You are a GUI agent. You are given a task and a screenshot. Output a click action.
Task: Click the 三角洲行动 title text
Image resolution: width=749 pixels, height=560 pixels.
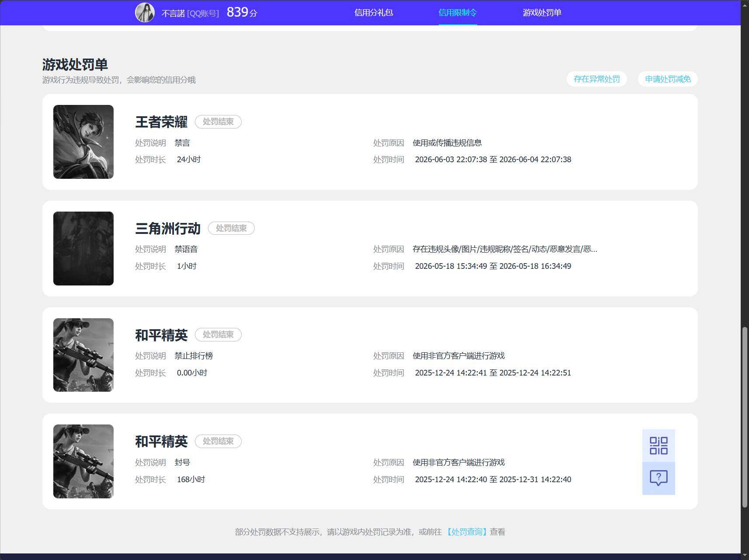point(168,229)
